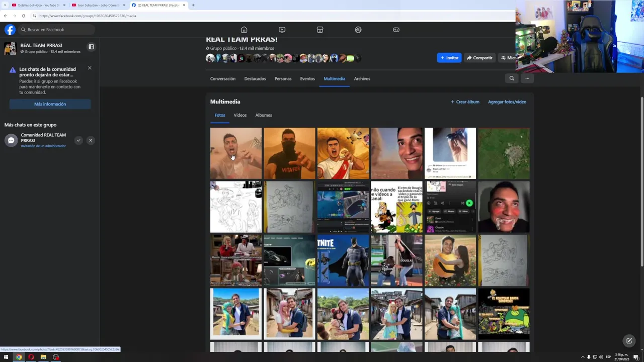Click the ESP language indicator in taskbar
Screen dimensions: 644x362
coord(608,357)
